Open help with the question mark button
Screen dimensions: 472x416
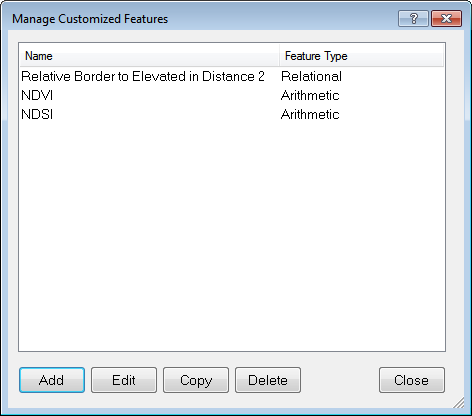(x=413, y=18)
